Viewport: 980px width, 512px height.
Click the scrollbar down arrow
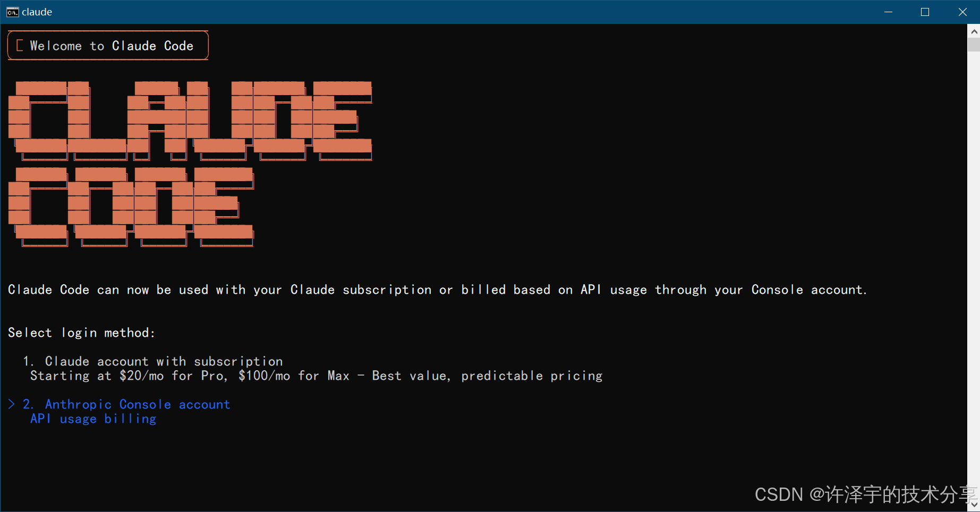point(974,505)
